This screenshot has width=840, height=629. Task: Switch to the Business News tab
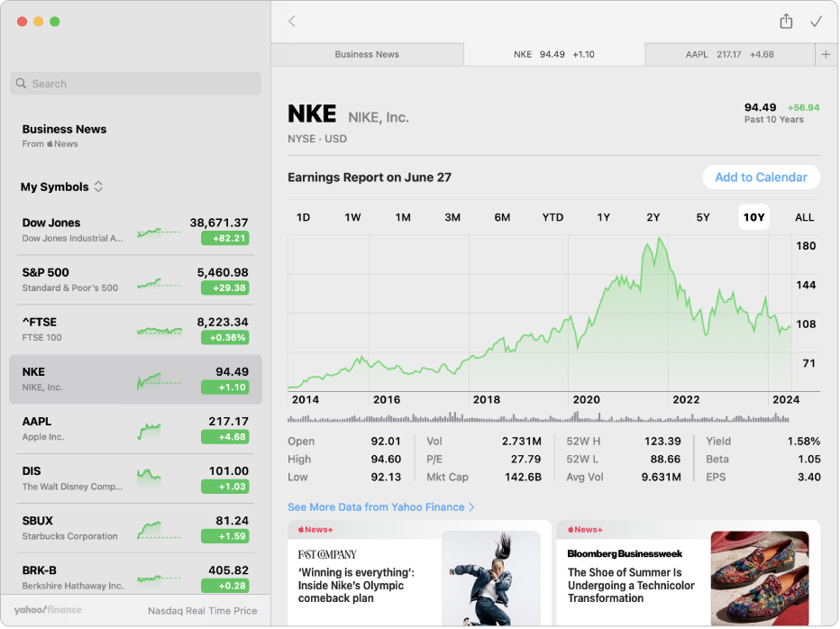point(367,54)
